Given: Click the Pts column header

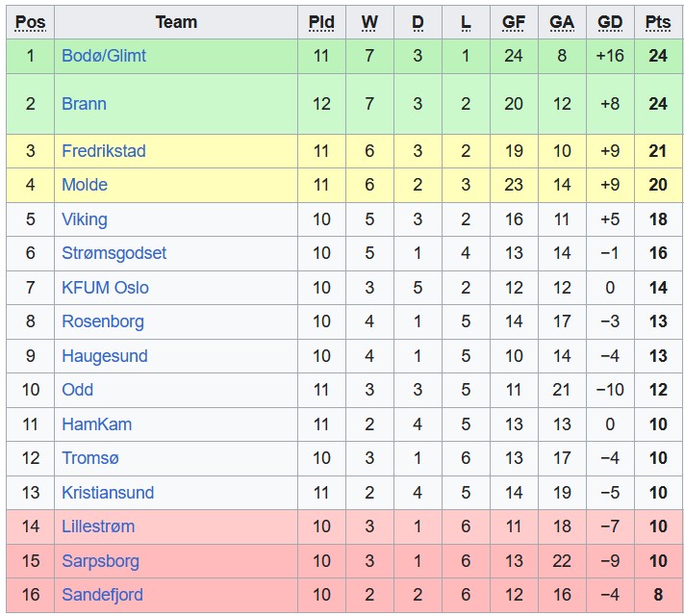Looking at the screenshot, I should 658,22.
